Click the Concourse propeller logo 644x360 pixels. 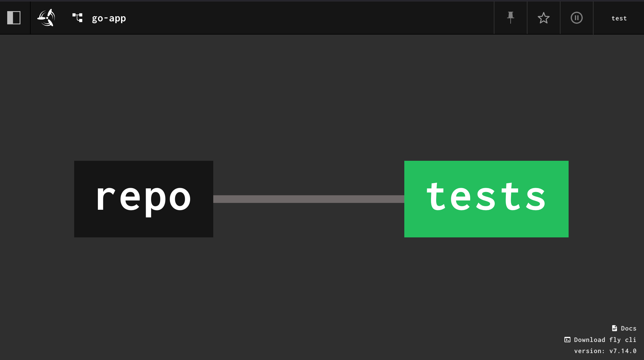pos(46,18)
